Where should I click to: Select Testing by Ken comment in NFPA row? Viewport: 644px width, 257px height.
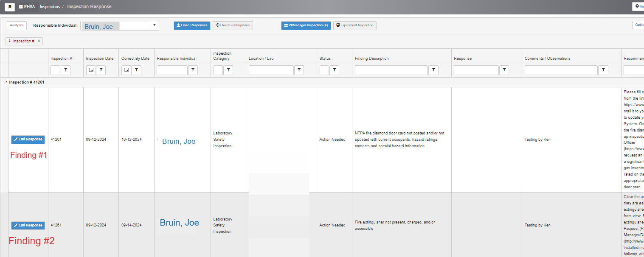[537, 140]
